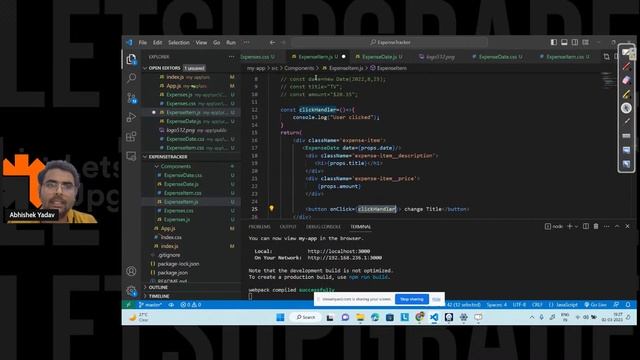Image resolution: width=640 pixels, height=360 pixels.
Task: Open the Manage gear icon
Action: pos(131,291)
